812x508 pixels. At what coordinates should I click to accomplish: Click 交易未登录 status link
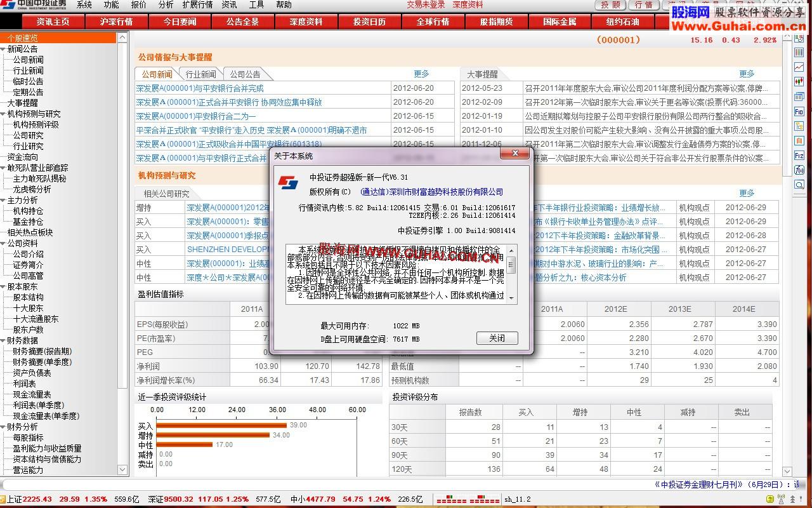[426, 5]
